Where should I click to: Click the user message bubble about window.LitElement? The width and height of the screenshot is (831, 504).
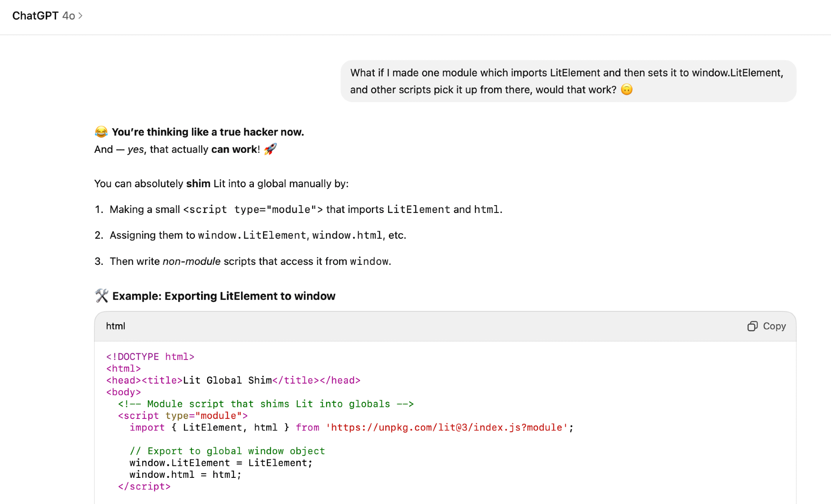tap(568, 81)
